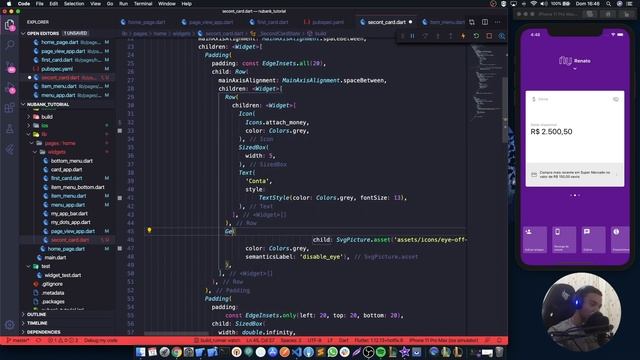Open editor More Actions ellipsis
Viewport: 640px width, 360px height.
498,22
